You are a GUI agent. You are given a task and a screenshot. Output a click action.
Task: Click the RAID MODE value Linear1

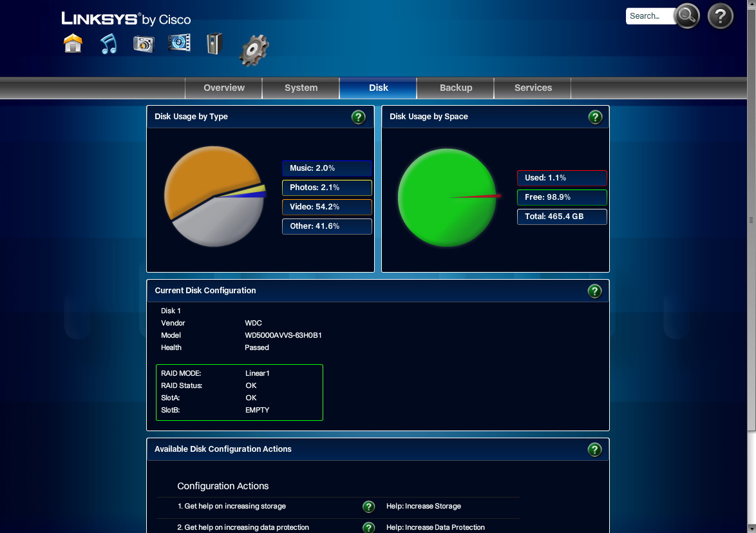point(257,373)
